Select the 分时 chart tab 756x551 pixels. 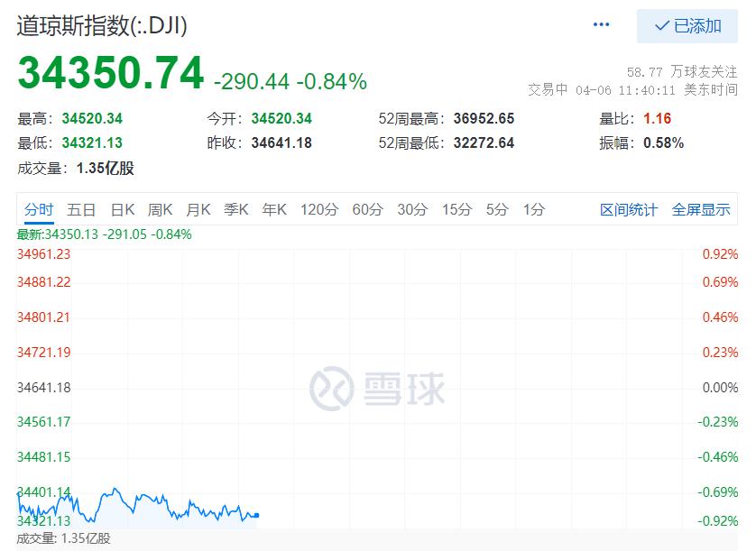39,210
